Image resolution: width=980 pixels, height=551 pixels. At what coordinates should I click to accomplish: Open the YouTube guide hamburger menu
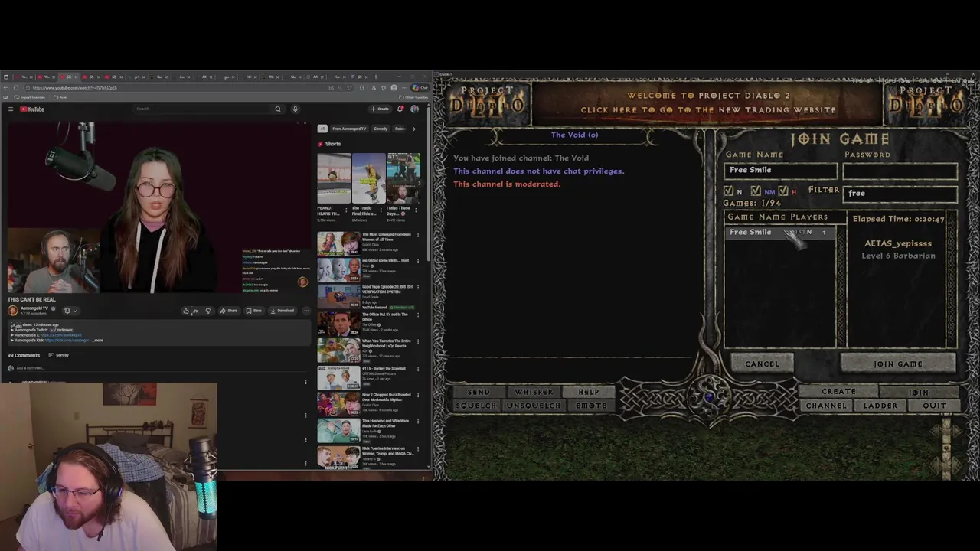coord(11,109)
